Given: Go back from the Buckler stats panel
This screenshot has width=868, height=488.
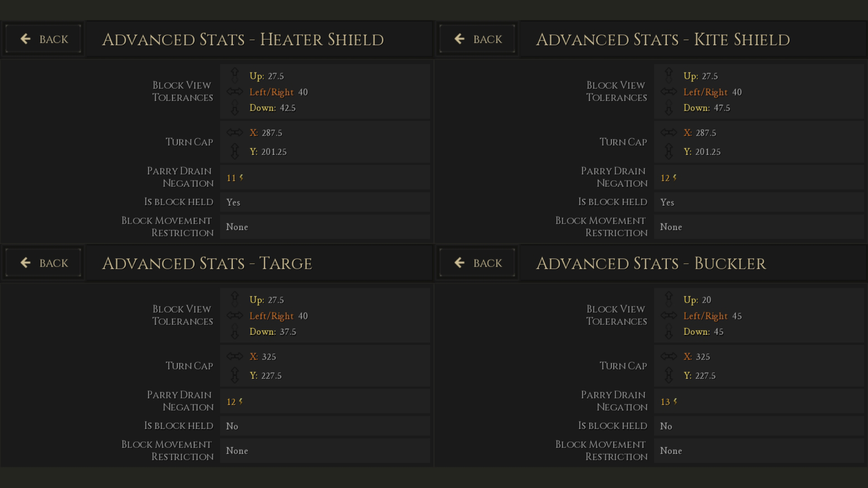Looking at the screenshot, I should click(x=477, y=263).
